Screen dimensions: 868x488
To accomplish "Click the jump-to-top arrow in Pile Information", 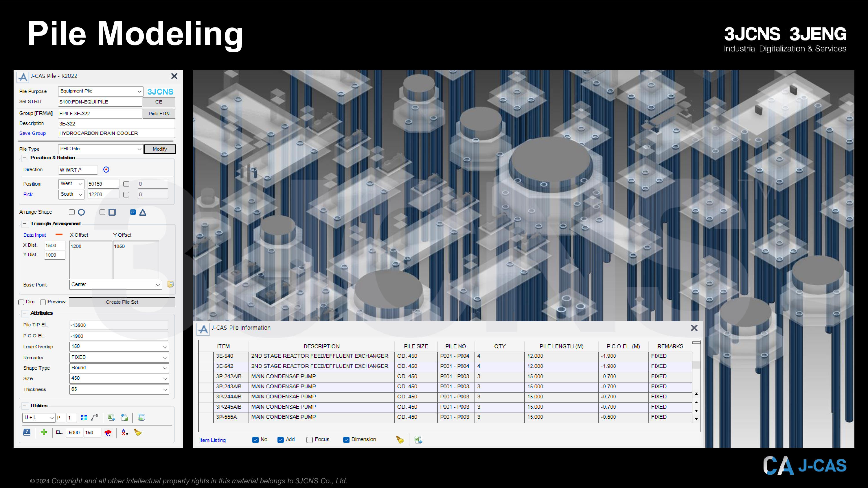I will [696, 394].
